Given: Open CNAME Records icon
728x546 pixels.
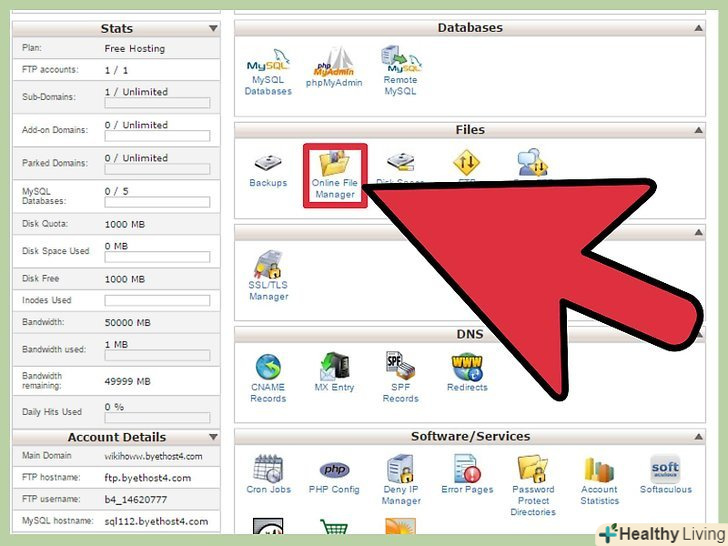Looking at the screenshot, I should click(268, 367).
